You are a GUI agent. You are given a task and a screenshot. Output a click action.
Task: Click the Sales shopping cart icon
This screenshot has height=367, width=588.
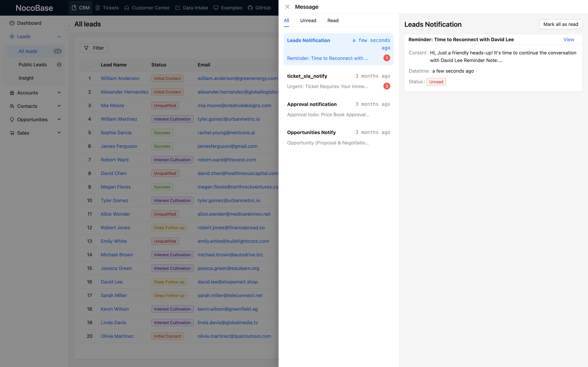click(x=12, y=133)
